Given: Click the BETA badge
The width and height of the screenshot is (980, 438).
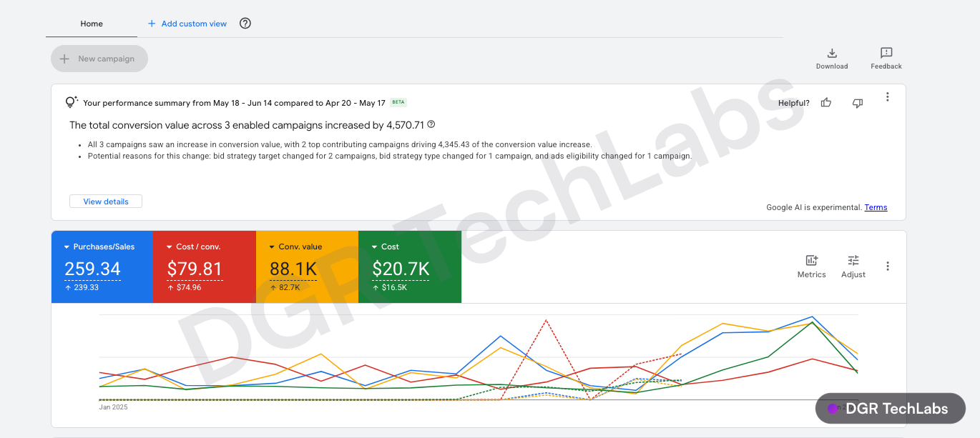Looking at the screenshot, I should pyautogui.click(x=398, y=102).
